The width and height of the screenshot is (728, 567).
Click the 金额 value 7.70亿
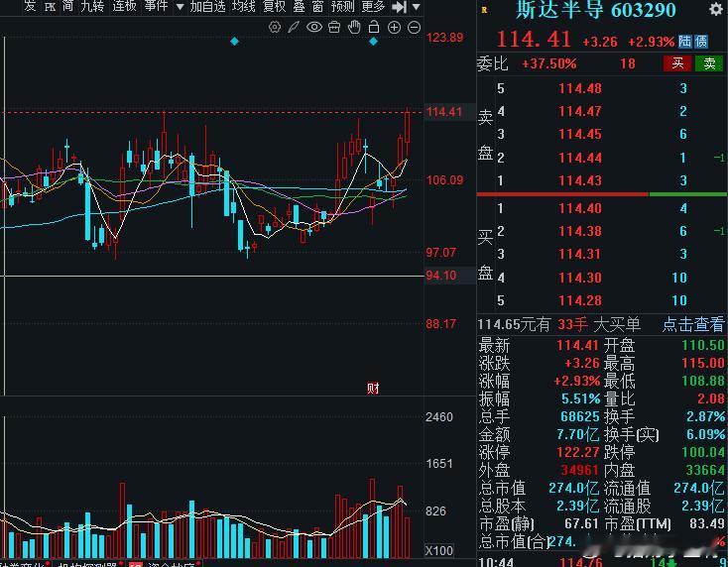pyautogui.click(x=578, y=434)
